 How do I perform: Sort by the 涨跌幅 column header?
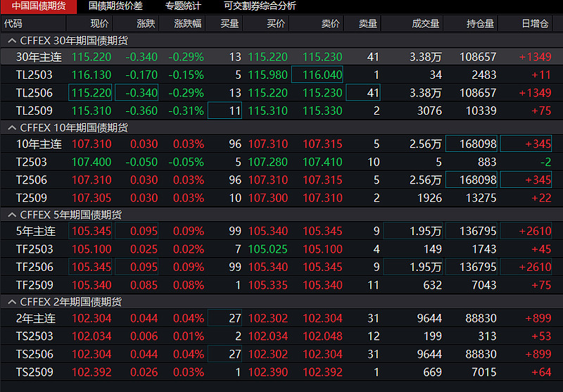[x=182, y=24]
